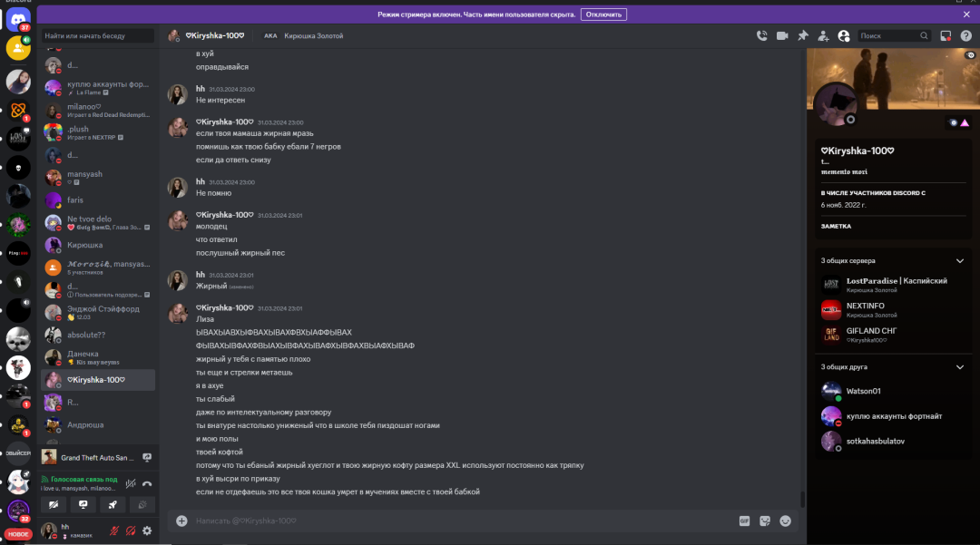
Task: Toggle the user profile sidebar visibility
Action: pyautogui.click(x=843, y=35)
